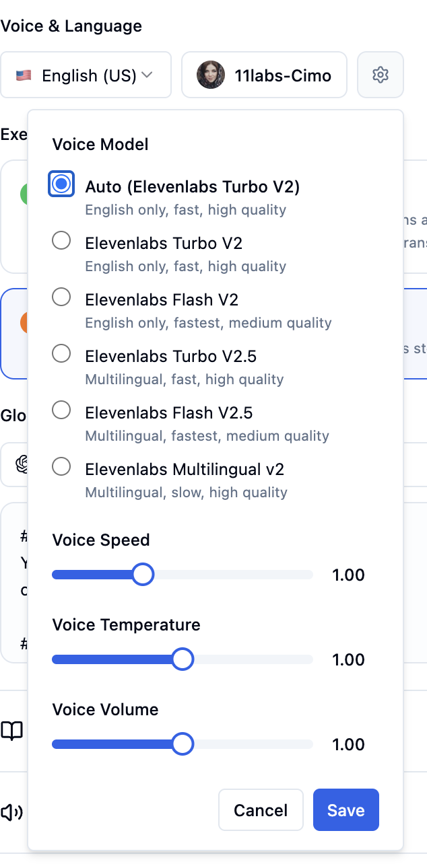Open voice settings via the gear icon

[x=380, y=75]
